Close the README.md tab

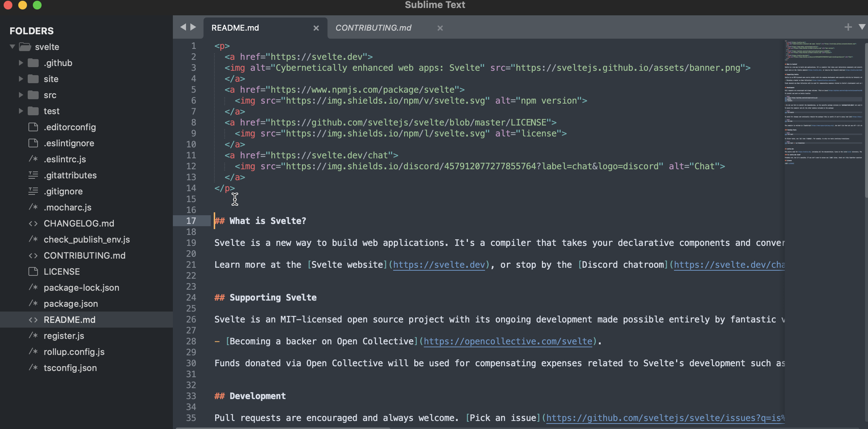(316, 28)
